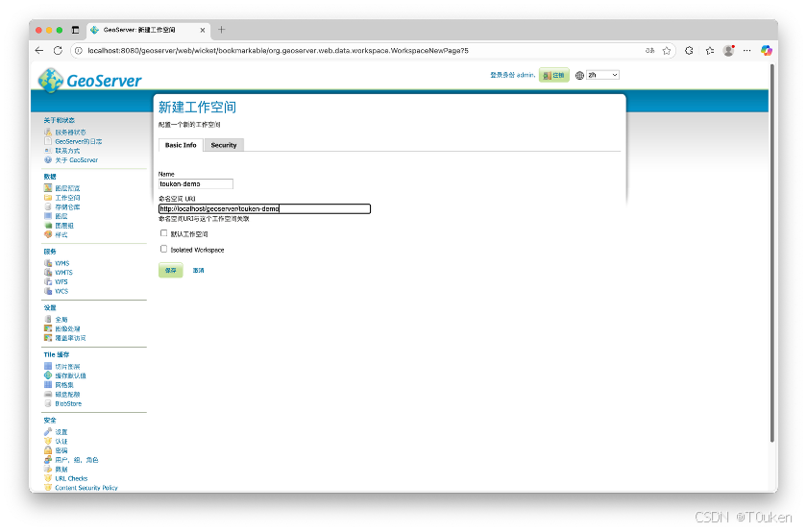This screenshot has width=807, height=532.
Task: Click the cancel link (取消)
Action: tap(198, 270)
